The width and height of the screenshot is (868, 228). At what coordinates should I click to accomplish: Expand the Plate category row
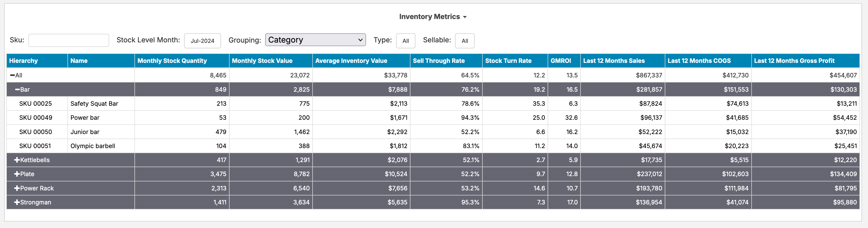pyautogui.click(x=17, y=174)
